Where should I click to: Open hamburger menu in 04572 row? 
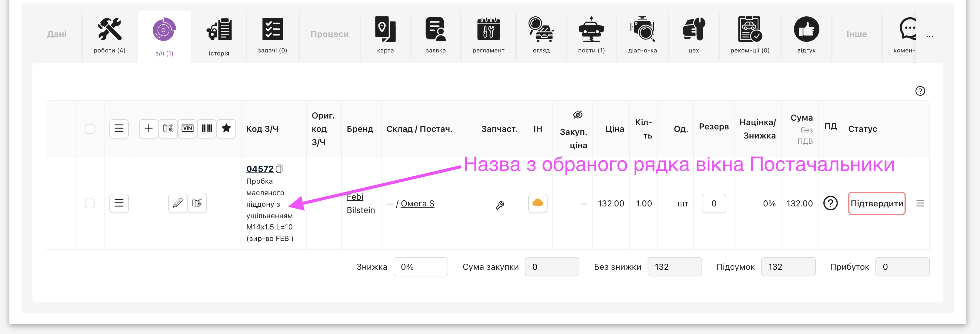click(119, 203)
